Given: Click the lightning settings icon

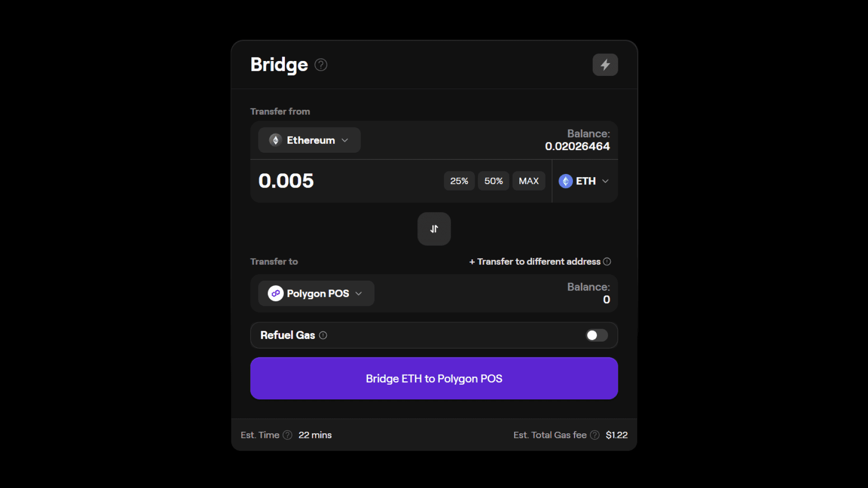Looking at the screenshot, I should 605,65.
